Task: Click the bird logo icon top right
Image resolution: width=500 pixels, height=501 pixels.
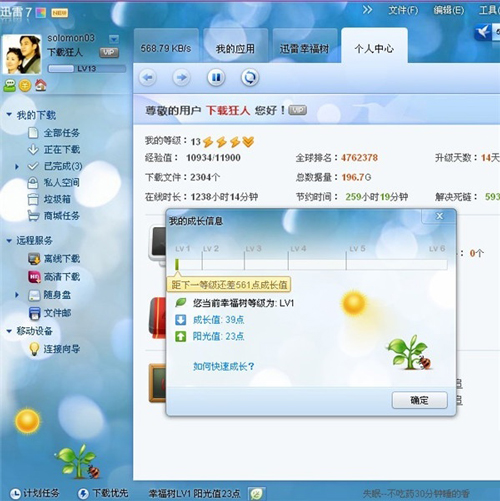Action: click(x=483, y=32)
